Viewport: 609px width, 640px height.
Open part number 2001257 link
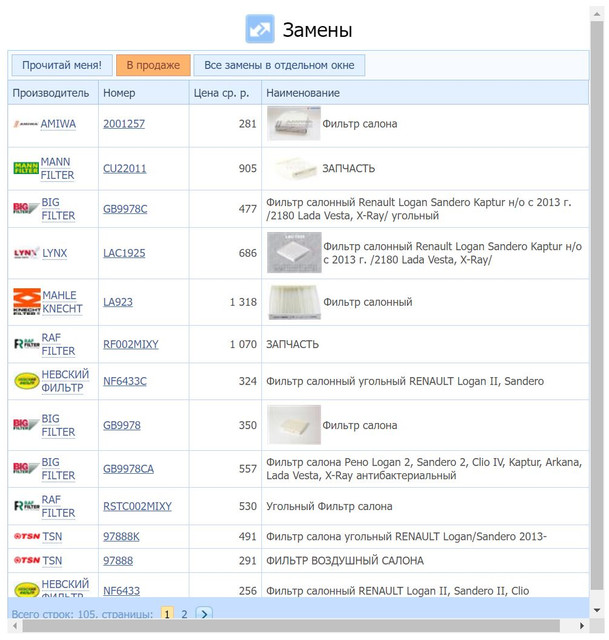(124, 124)
